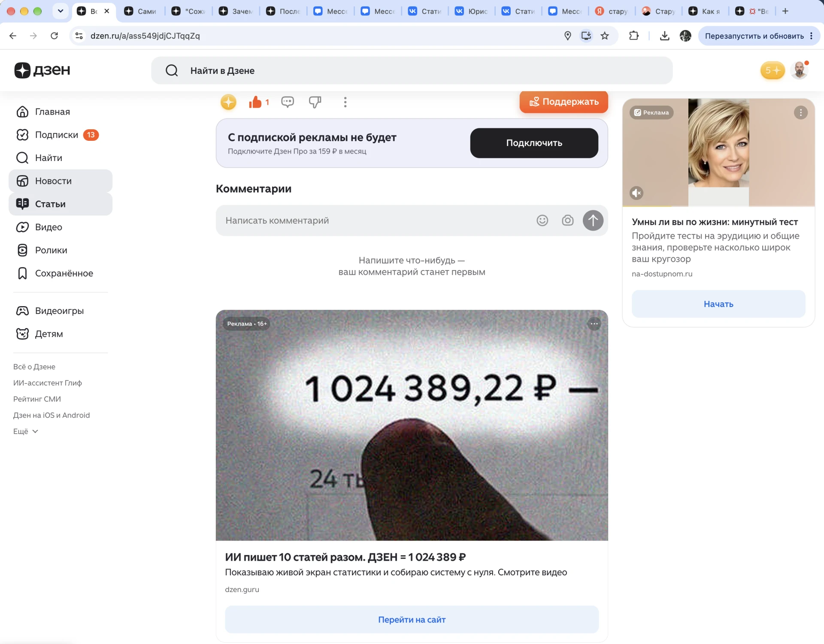Open options on the dzen.guru ad image

[594, 324]
